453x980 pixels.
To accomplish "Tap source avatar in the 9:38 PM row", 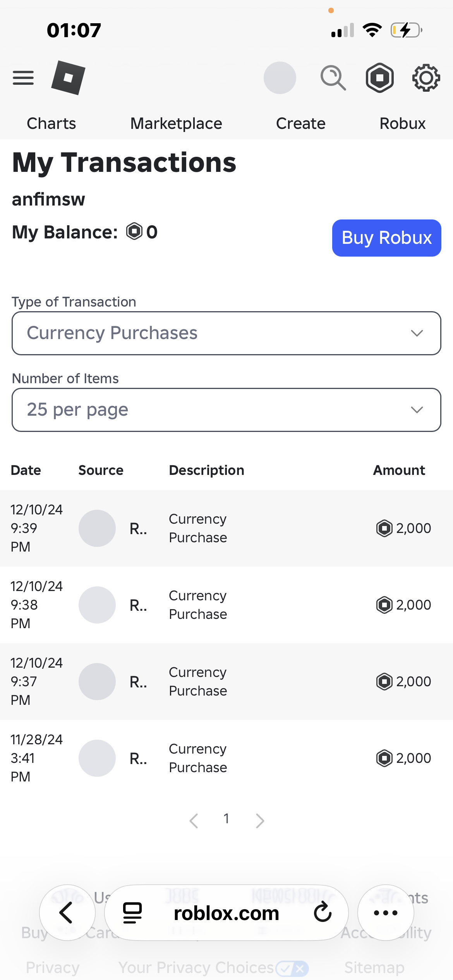I will [x=97, y=605].
